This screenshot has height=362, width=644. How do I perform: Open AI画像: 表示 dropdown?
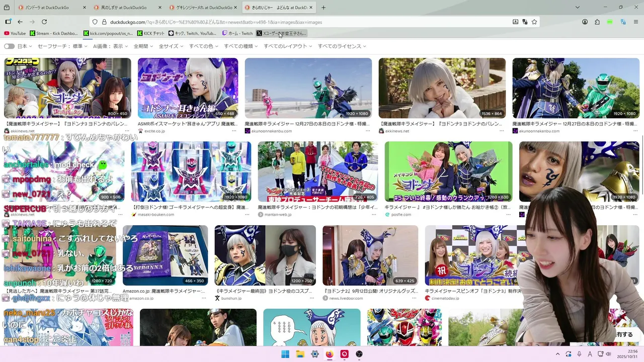[x=110, y=46]
